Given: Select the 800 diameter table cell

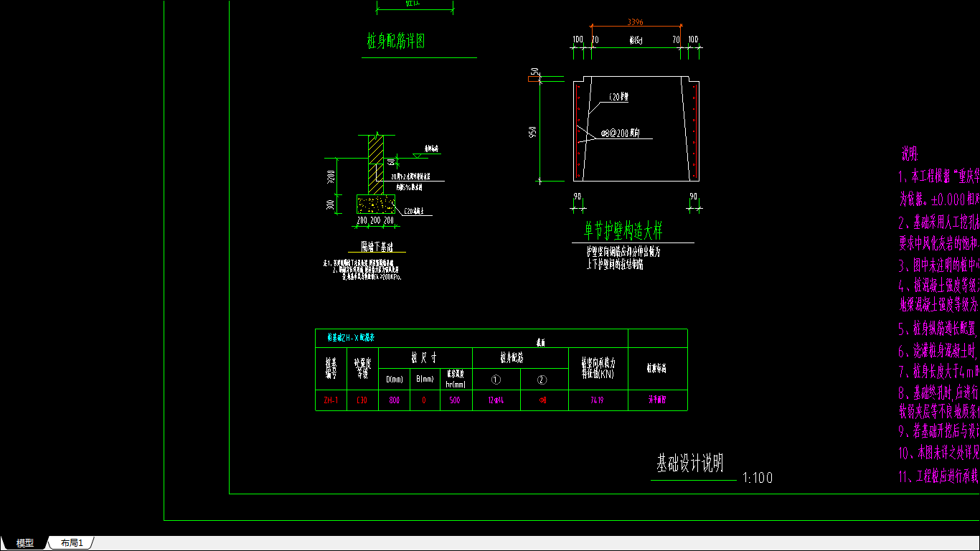Looking at the screenshot, I should pos(394,400).
